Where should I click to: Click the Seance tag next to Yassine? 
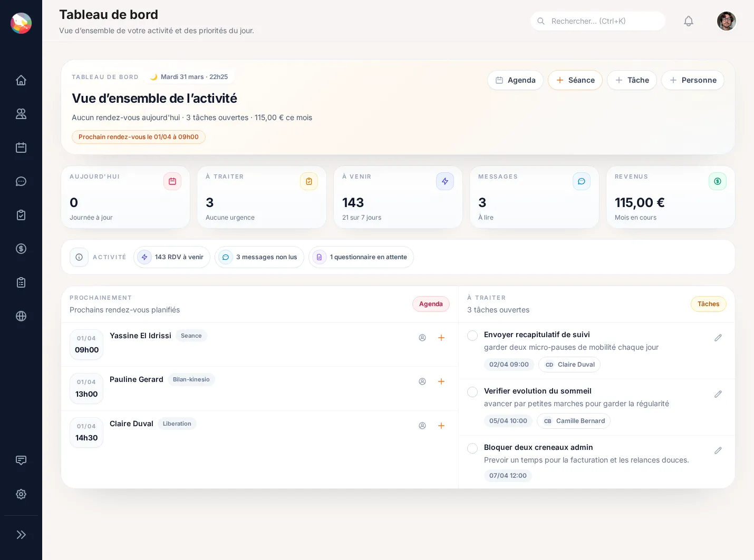click(191, 336)
